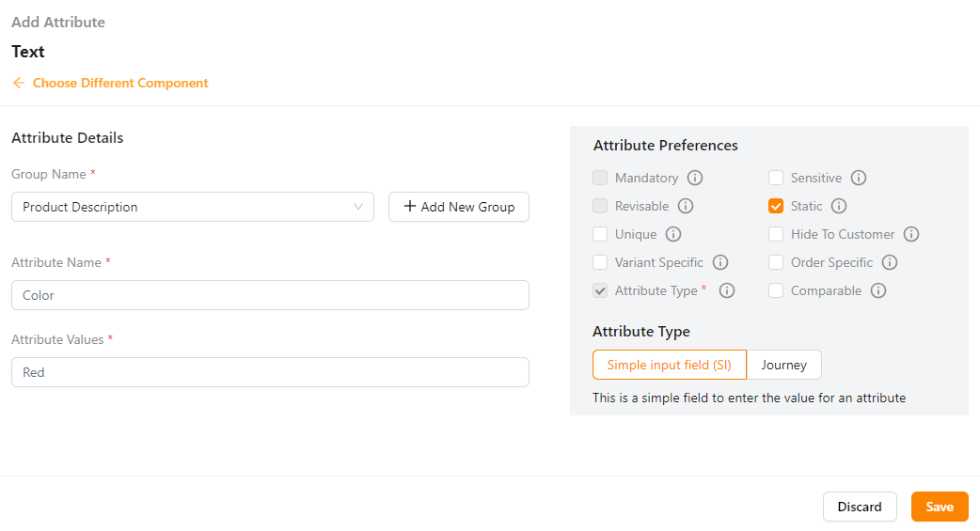Screen dimensions: 980x531
Task: Save the attribute
Action: coord(940,507)
